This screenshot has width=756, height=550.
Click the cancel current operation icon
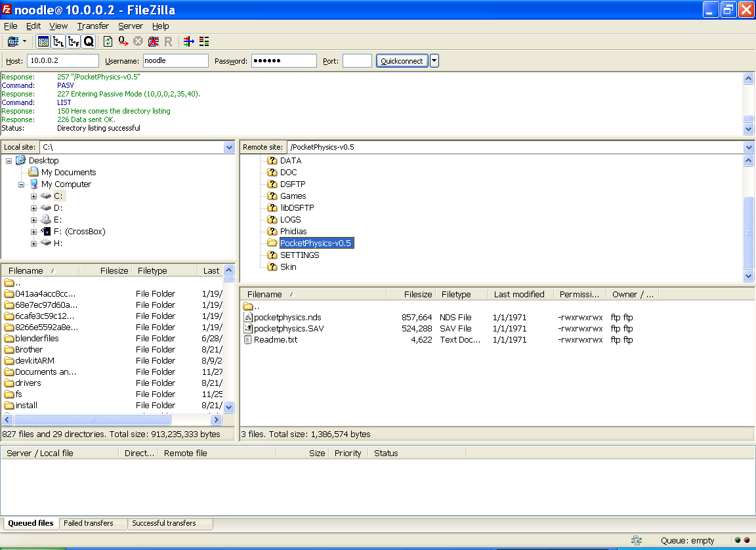tap(138, 41)
